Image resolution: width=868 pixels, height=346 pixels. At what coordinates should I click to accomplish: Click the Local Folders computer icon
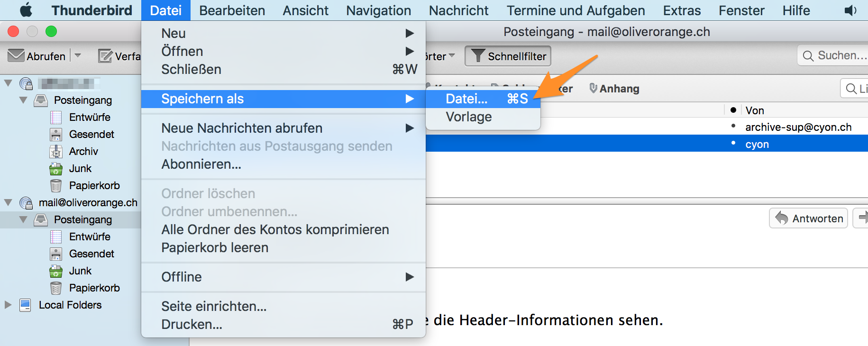[x=25, y=305]
